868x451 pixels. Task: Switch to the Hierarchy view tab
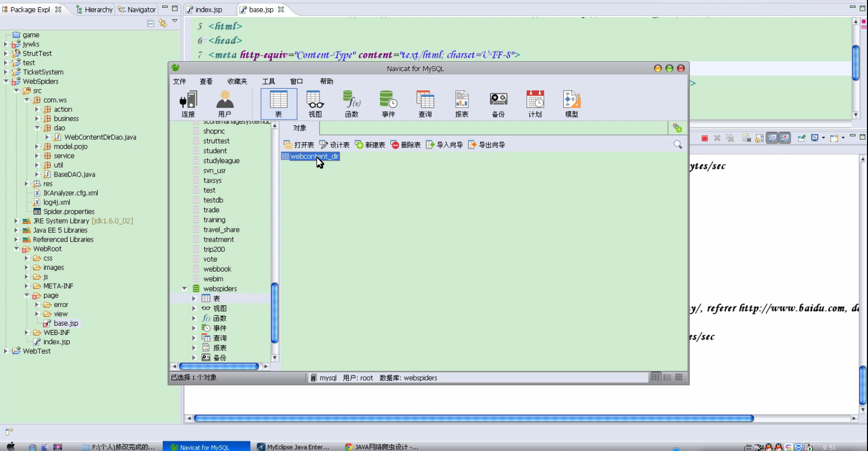point(94,10)
